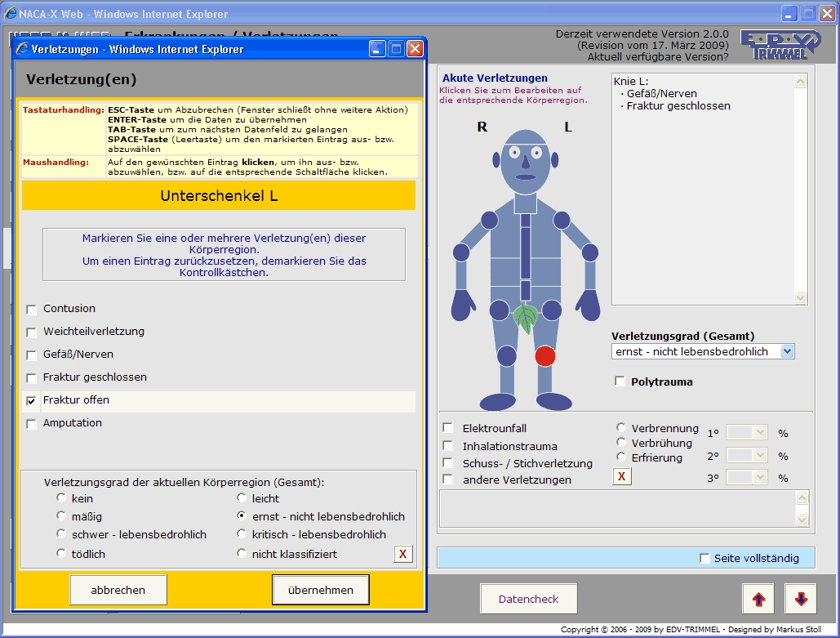
Task: Check the Weichteilverletzung checkbox
Action: pos(31,332)
